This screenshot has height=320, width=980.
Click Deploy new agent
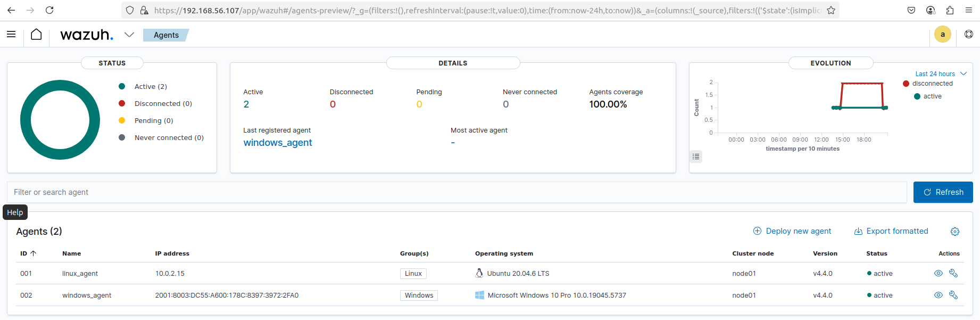[792, 231]
